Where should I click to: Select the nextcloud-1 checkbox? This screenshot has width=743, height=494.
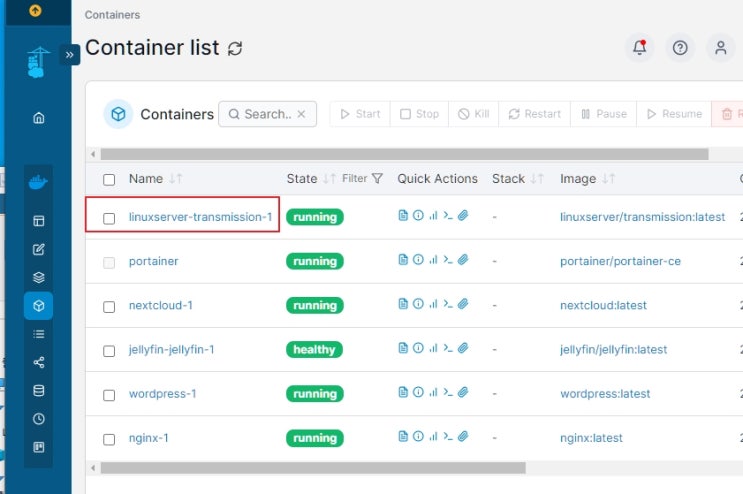pos(109,307)
